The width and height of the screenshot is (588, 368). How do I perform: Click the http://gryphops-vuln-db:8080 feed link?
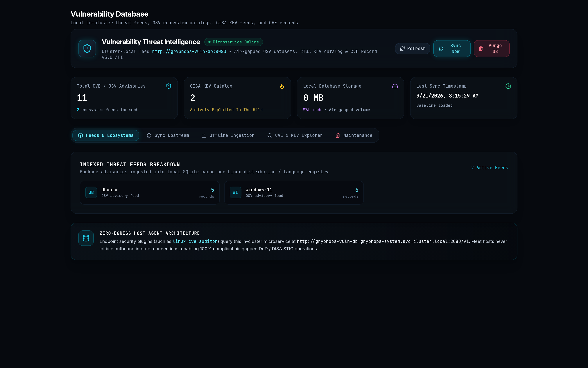(x=189, y=52)
